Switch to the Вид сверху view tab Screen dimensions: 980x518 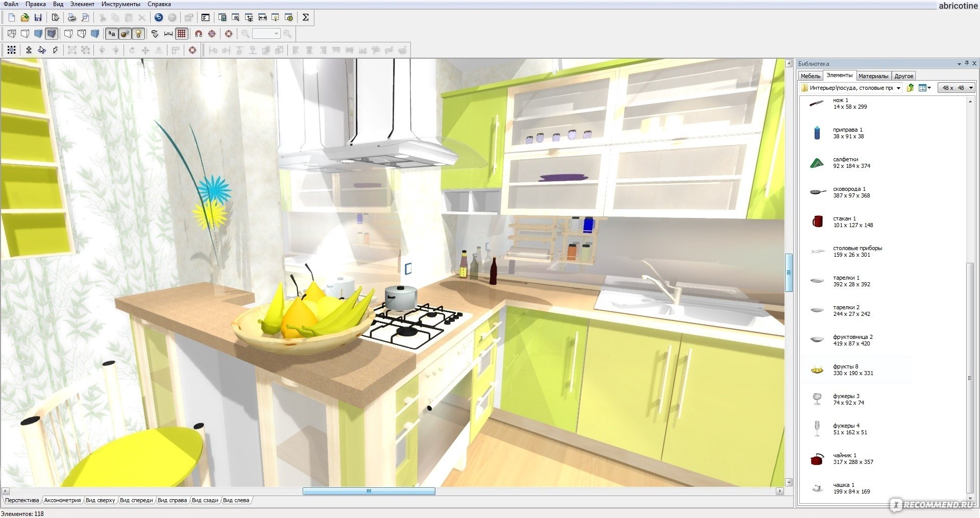pos(100,500)
